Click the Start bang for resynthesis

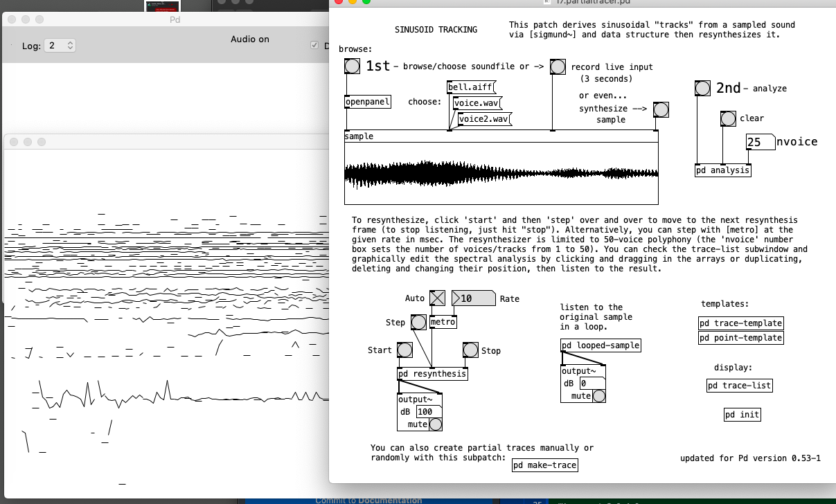[x=404, y=350]
